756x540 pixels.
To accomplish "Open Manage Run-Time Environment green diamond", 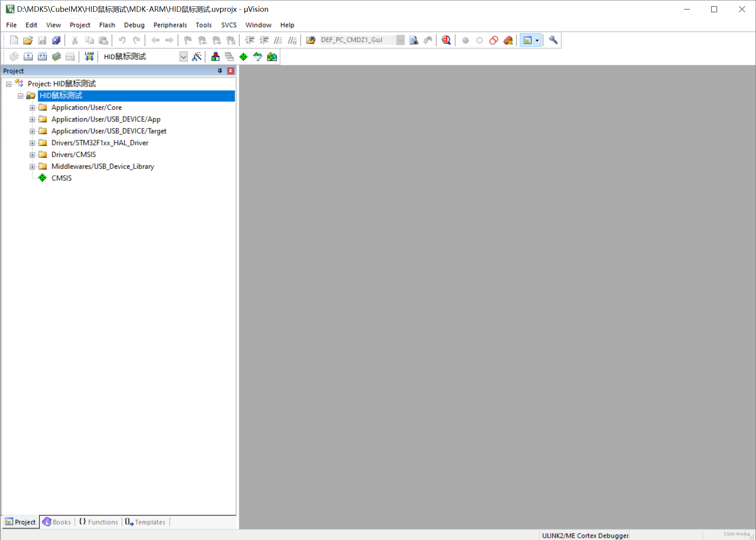I will point(243,57).
